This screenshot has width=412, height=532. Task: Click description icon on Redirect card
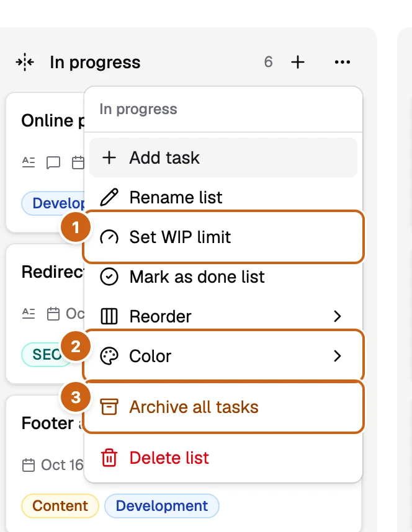tap(29, 314)
